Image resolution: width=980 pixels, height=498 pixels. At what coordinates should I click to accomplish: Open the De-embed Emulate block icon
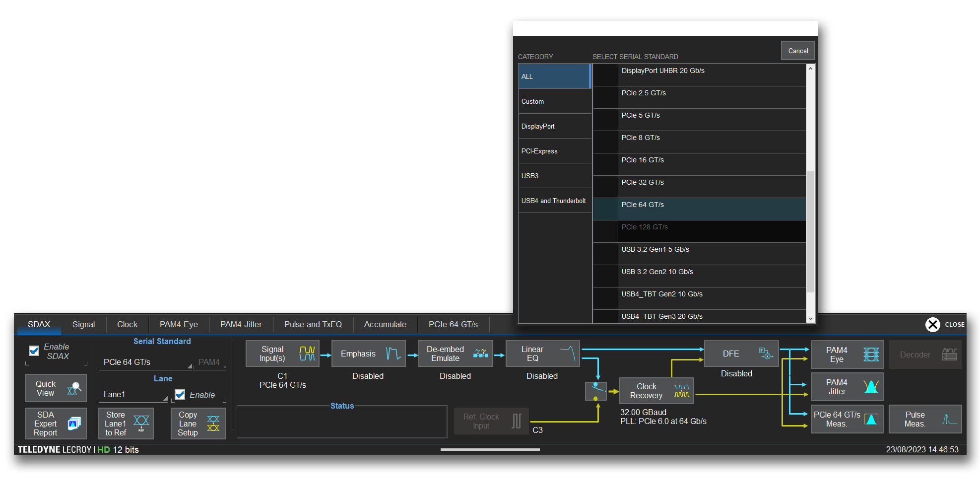(480, 354)
